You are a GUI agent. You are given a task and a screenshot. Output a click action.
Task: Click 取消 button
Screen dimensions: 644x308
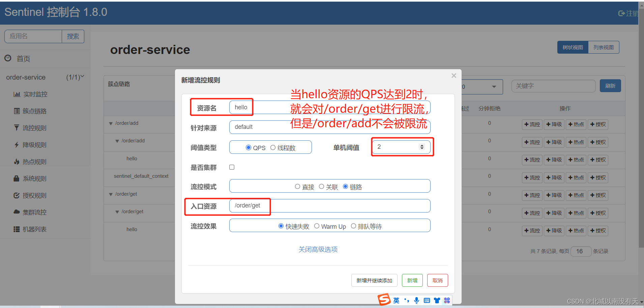point(437,280)
